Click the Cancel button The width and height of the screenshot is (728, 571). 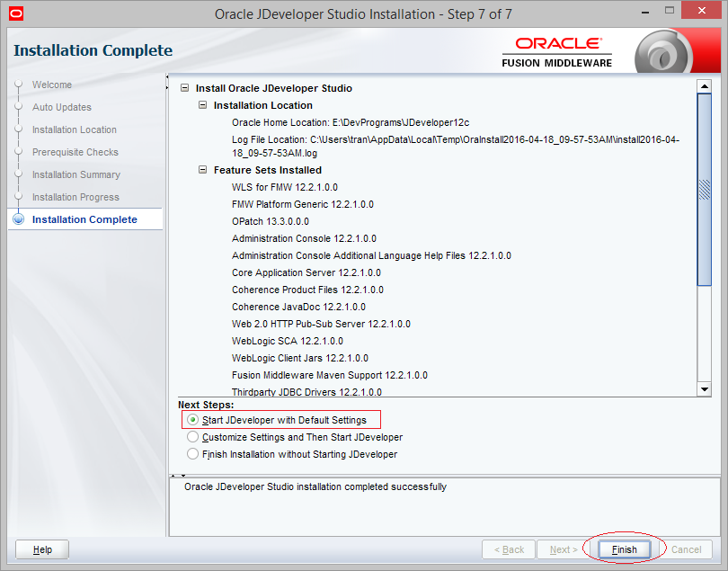(x=686, y=549)
